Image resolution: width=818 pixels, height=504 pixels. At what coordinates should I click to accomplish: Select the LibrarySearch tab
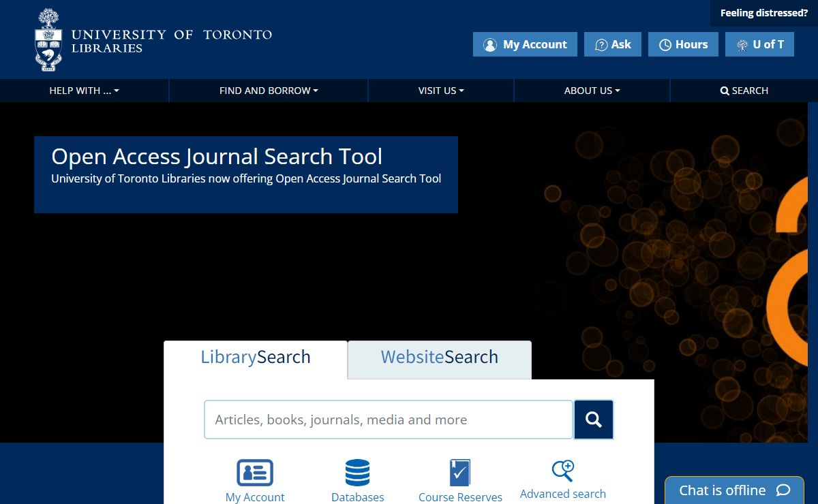[256, 359]
